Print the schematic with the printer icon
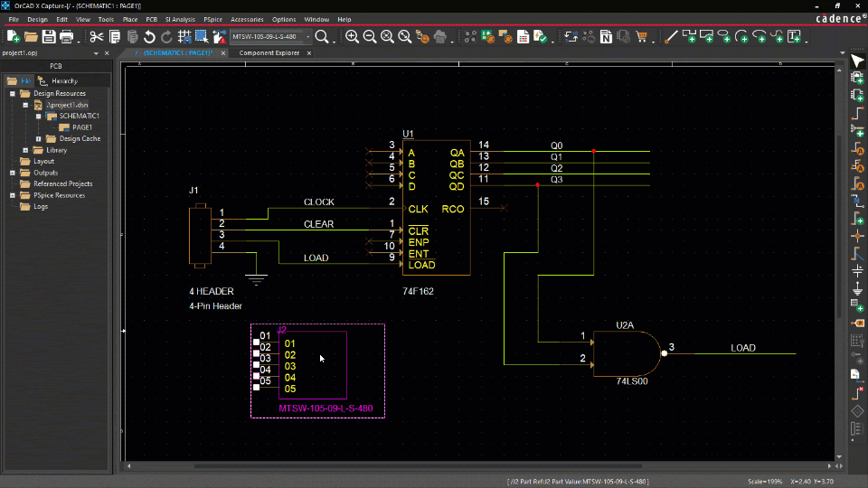 tap(66, 37)
